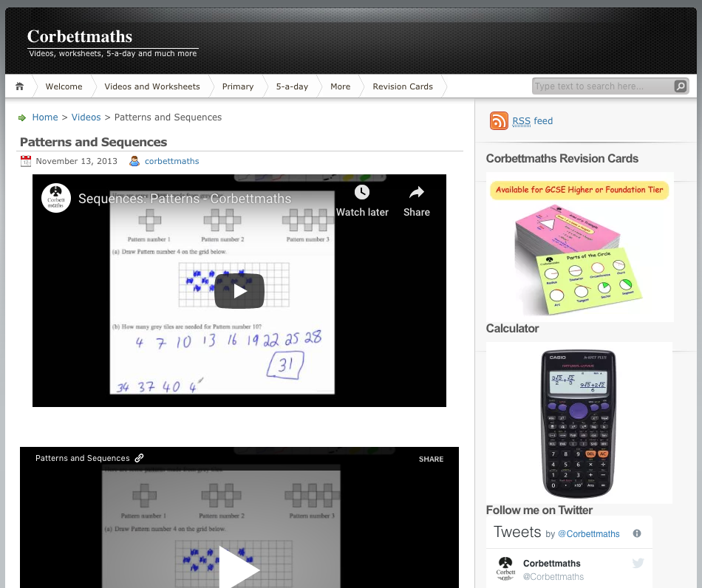
Task: Open the info options on the Tweets widget
Action: tap(636, 533)
